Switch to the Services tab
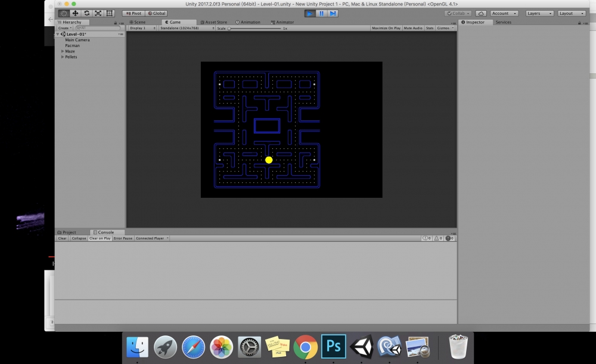Screen dimensions: 596x364 [x=503, y=22]
